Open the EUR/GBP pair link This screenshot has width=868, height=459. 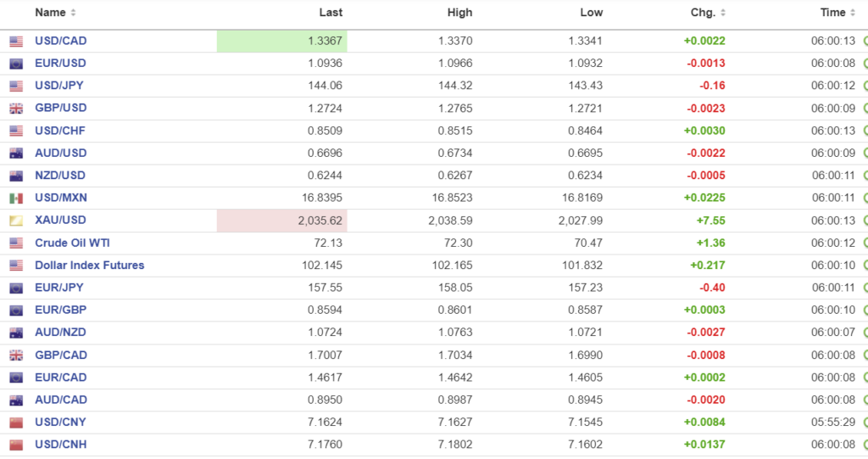[x=60, y=311]
